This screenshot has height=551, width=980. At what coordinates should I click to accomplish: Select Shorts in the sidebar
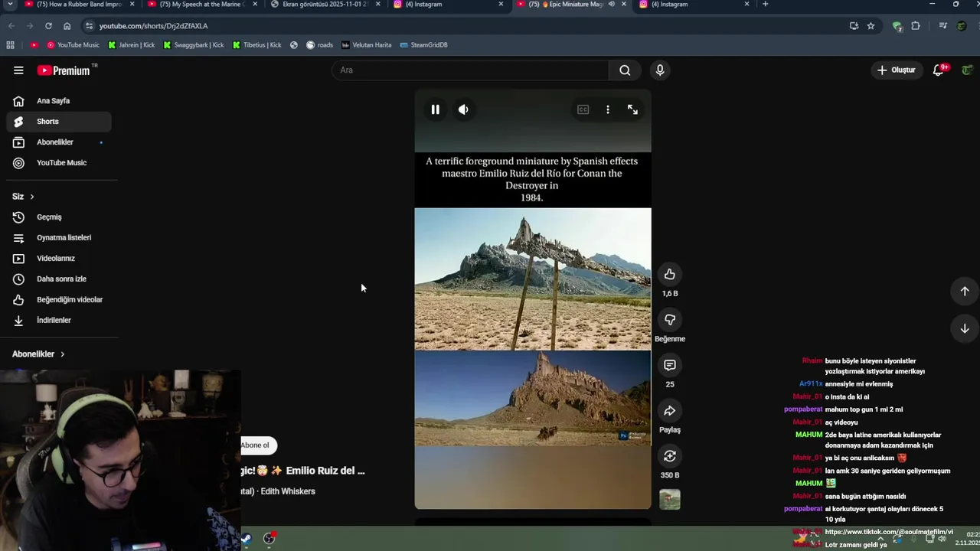58,122
